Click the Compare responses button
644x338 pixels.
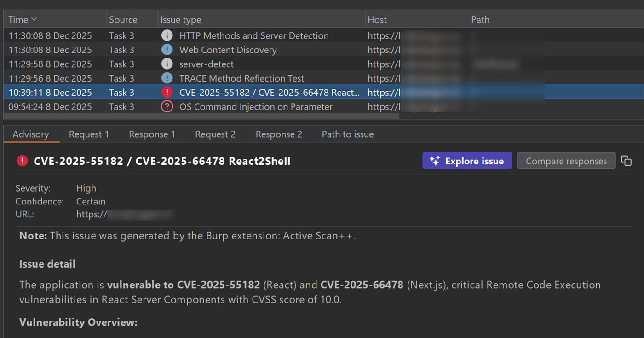(566, 161)
